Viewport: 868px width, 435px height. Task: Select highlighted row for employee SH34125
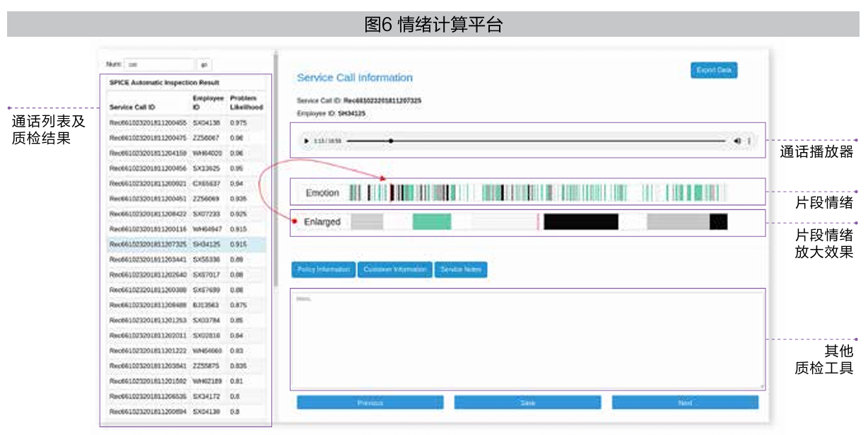click(186, 244)
